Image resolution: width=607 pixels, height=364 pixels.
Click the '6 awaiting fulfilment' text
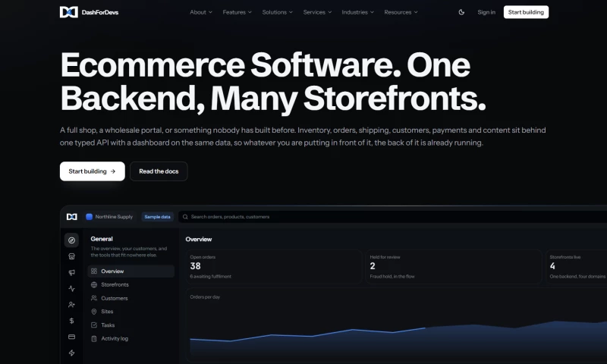coord(211,277)
